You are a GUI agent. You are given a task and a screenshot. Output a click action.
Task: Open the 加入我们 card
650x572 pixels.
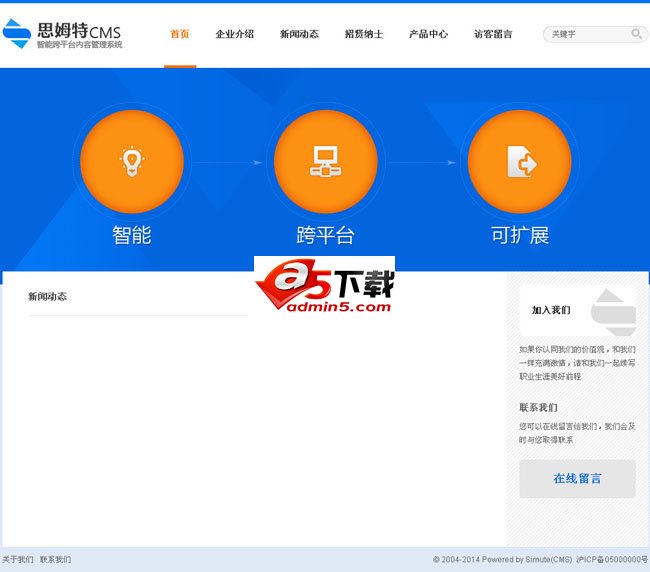point(577,310)
